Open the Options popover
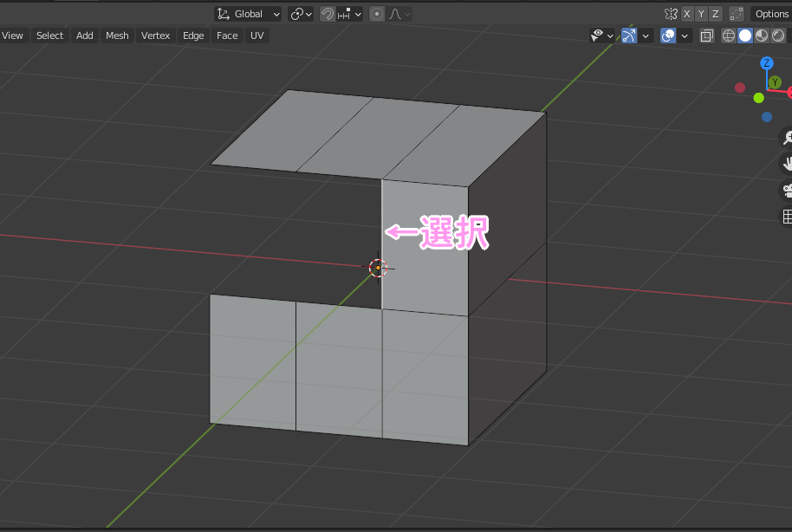This screenshot has height=532, width=792. point(771,14)
